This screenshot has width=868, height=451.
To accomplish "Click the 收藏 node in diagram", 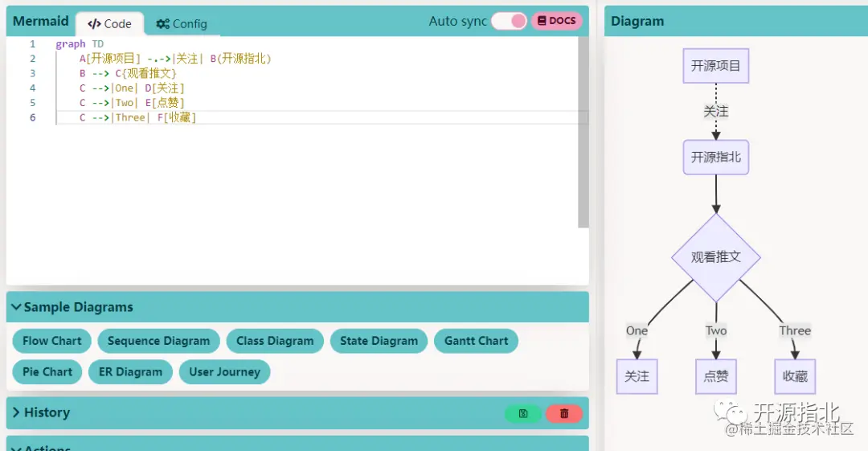I will (x=795, y=376).
